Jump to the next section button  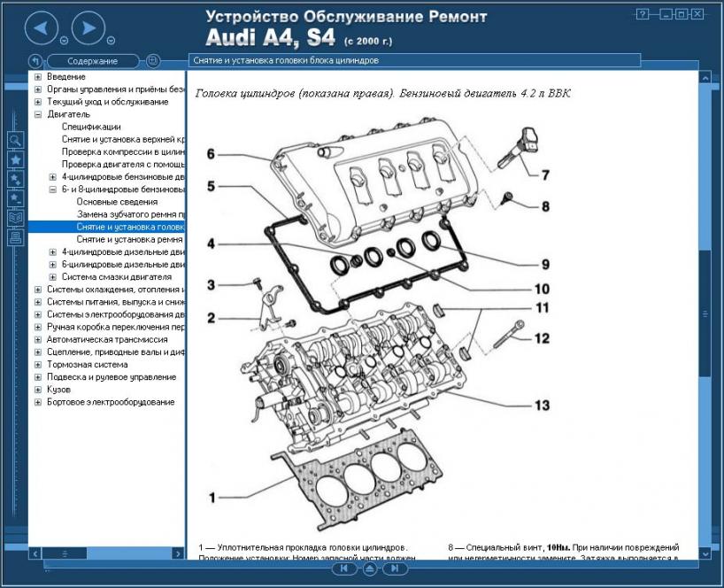395,569
